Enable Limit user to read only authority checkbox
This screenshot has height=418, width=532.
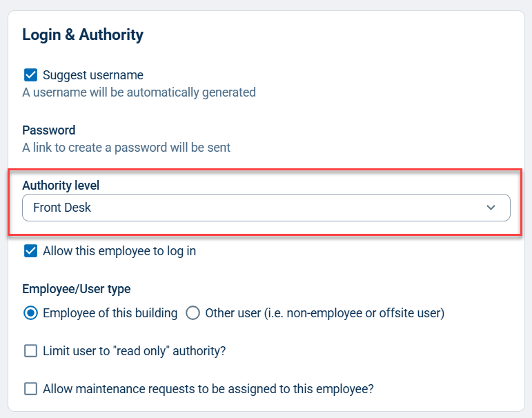[30, 351]
